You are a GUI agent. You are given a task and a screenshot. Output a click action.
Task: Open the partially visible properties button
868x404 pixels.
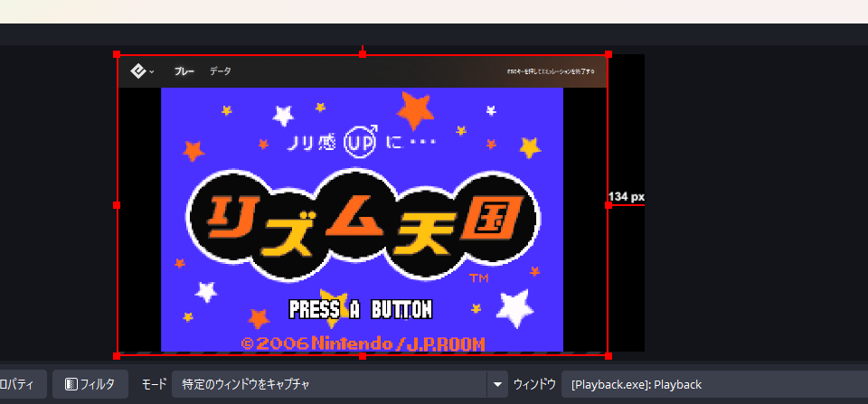click(x=24, y=384)
